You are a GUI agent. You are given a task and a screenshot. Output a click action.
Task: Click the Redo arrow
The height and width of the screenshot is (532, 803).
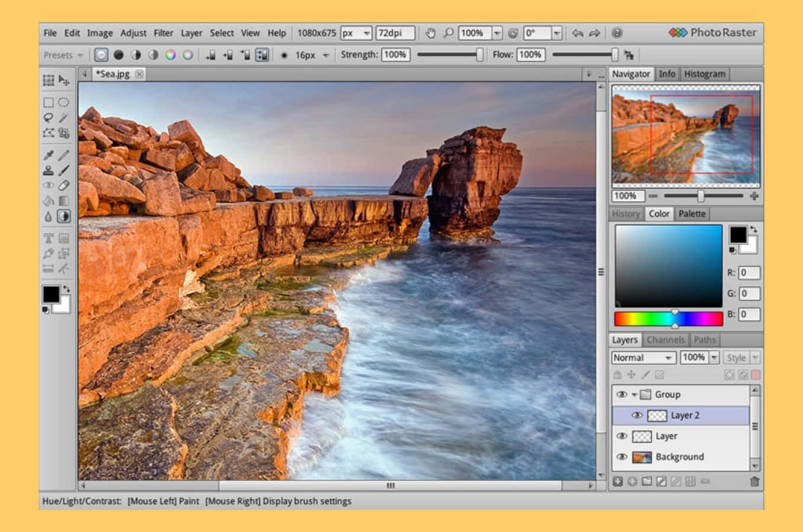tap(594, 33)
